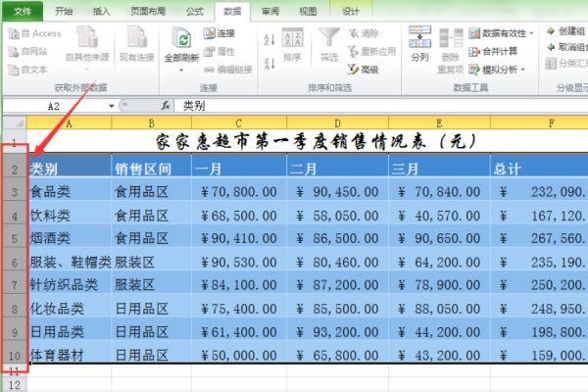Click cell 食品类
Viewport: 588px width, 392px height.
pyautogui.click(x=69, y=189)
